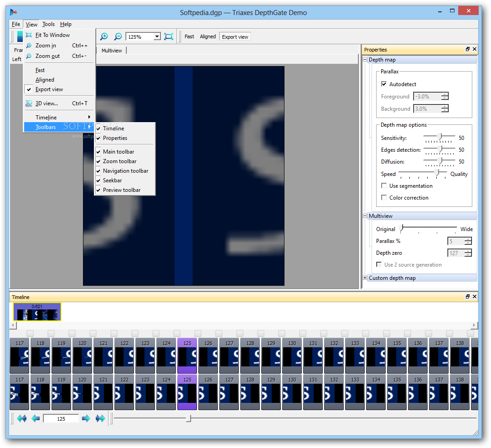Click the Original to Wide slider
Screen dimensions: 491x448
[x=429, y=228]
